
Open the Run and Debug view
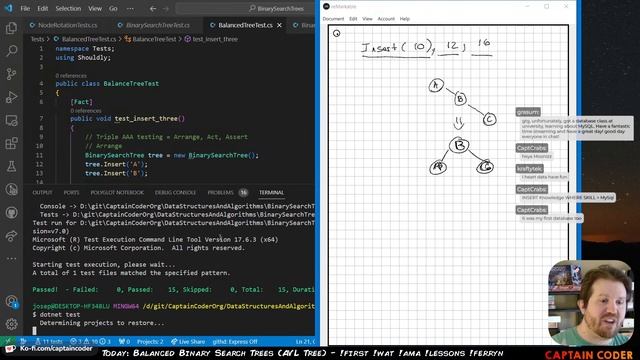coord(11,97)
